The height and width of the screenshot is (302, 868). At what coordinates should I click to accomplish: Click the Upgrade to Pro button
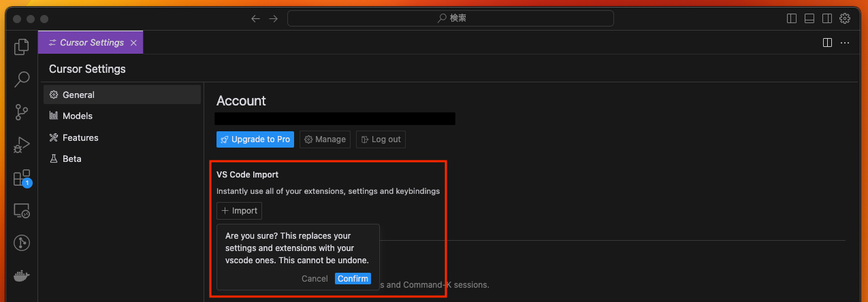point(255,139)
